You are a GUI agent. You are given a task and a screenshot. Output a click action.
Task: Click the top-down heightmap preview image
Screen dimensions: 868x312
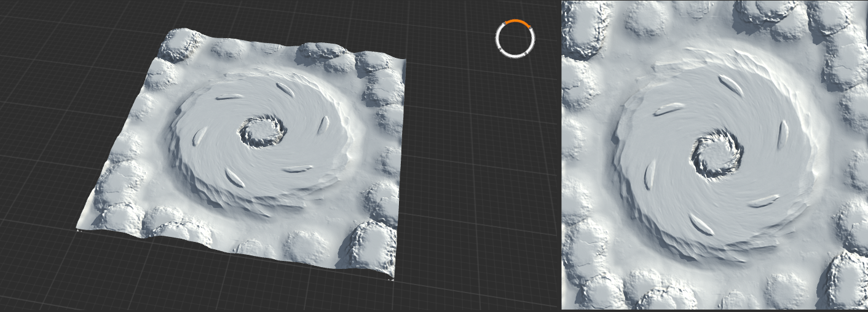pos(714,154)
